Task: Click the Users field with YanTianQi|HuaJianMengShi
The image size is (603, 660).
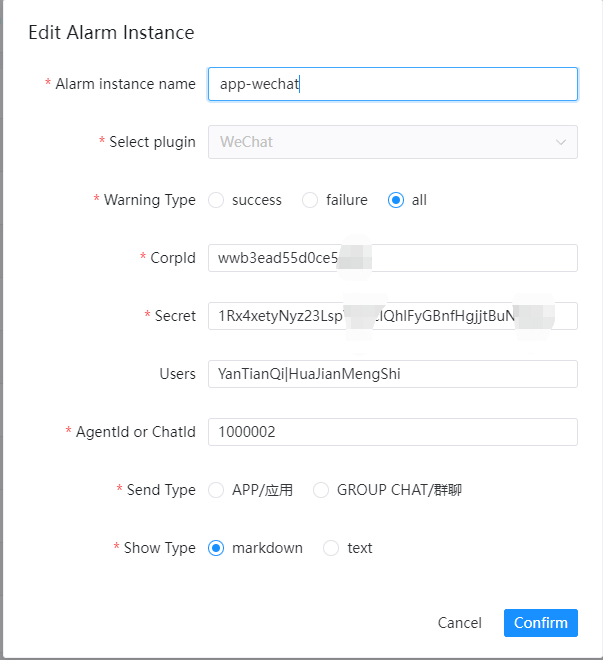Action: point(391,374)
